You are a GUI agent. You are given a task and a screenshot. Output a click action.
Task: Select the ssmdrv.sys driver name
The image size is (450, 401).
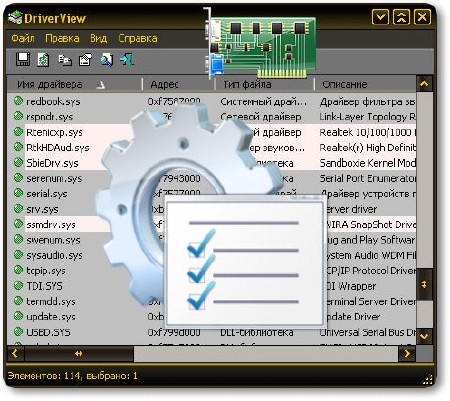51,225
